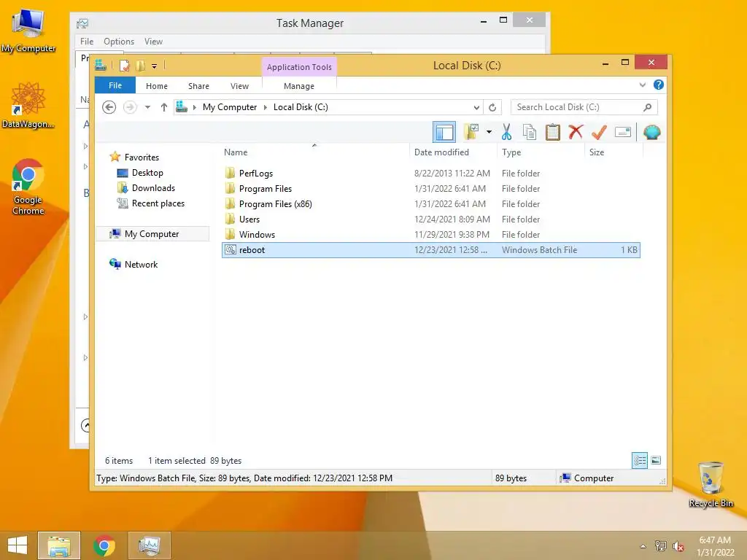
Task: Select the PerfLogs folder
Action: [256, 174]
